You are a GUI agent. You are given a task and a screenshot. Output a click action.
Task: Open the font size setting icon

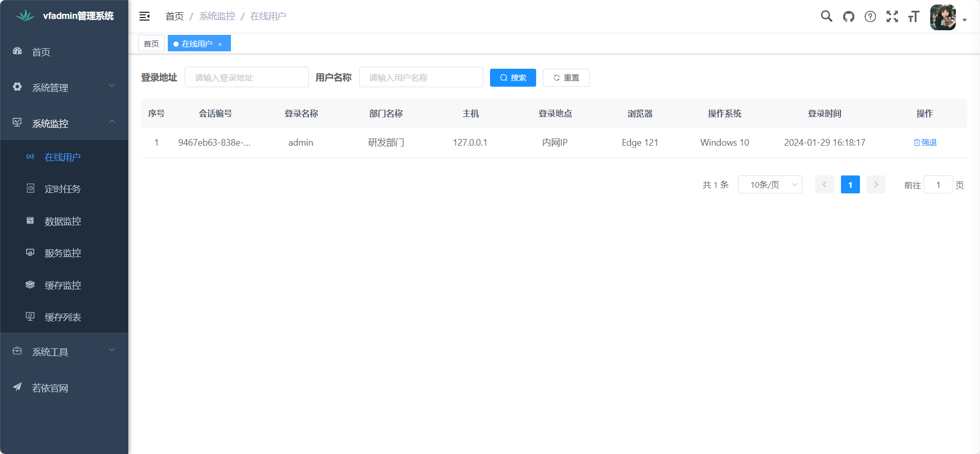tap(914, 16)
